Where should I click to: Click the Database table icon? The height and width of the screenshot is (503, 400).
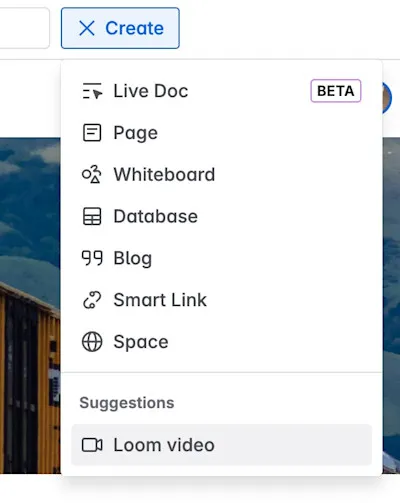point(92,216)
